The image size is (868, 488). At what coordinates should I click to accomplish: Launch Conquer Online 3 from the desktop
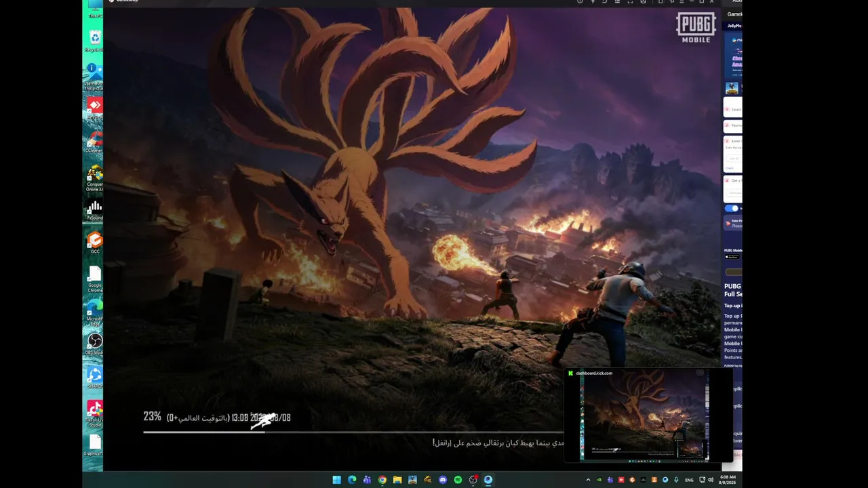[x=95, y=178]
